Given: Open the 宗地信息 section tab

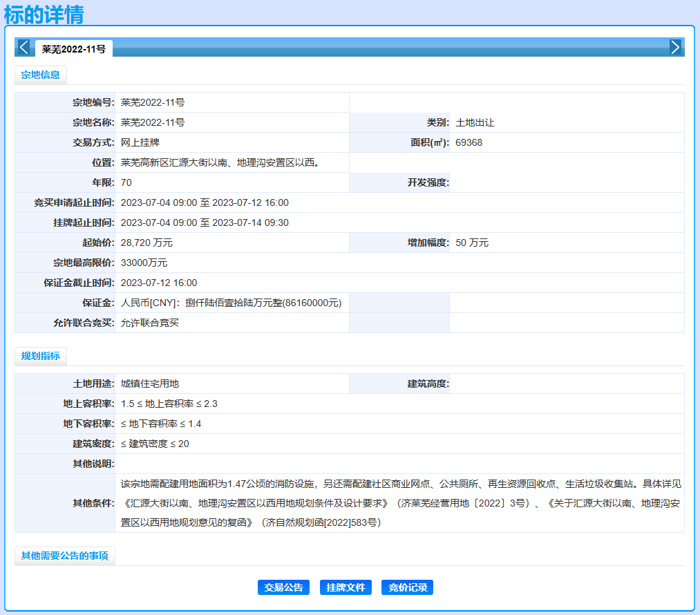Looking at the screenshot, I should (x=41, y=75).
